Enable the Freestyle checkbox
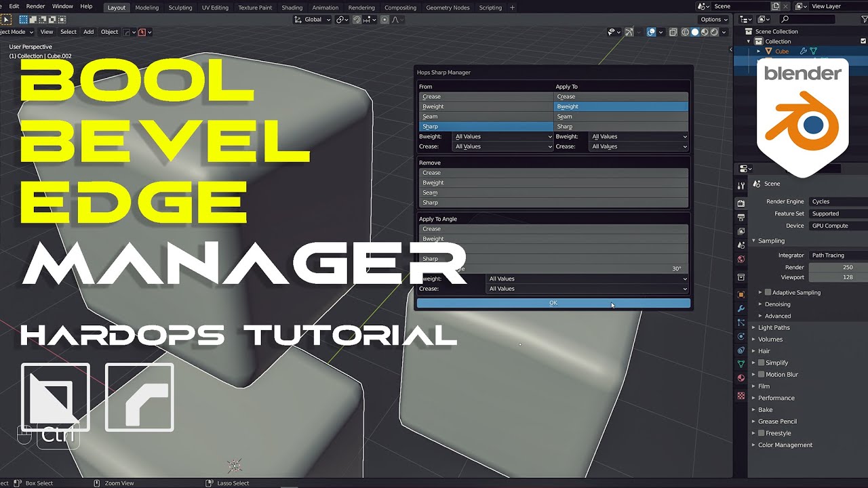 point(761,433)
